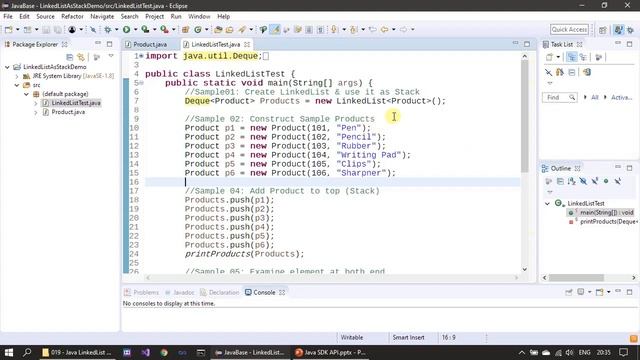Viewport: 640px width, 360px height.
Task: Open the Refactor menu
Action: [x=72, y=16]
